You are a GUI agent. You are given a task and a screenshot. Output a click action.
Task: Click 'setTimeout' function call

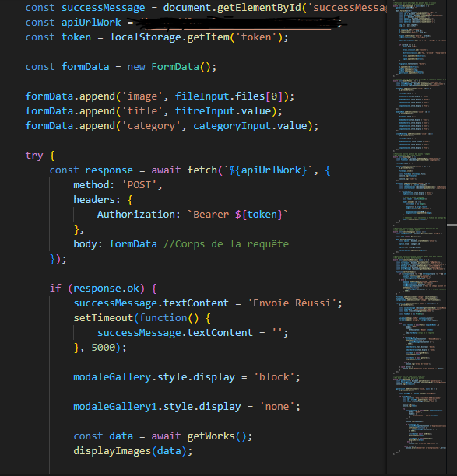point(103,318)
